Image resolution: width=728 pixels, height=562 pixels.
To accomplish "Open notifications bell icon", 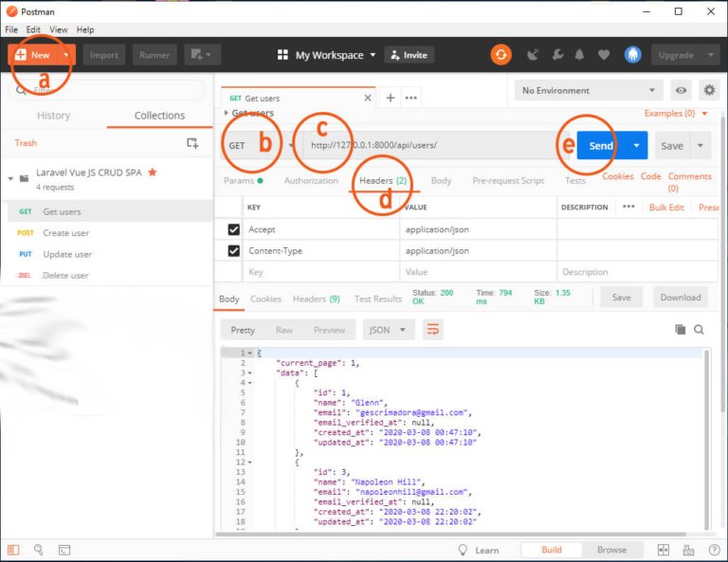I will (579, 55).
